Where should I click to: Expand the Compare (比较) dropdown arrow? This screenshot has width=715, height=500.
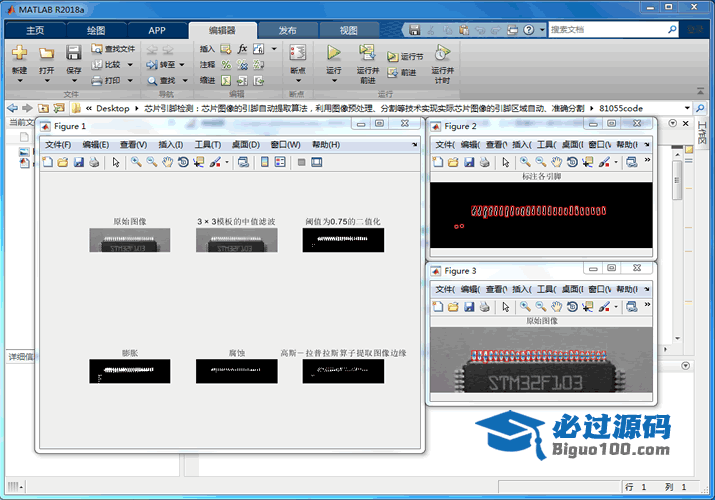130,65
